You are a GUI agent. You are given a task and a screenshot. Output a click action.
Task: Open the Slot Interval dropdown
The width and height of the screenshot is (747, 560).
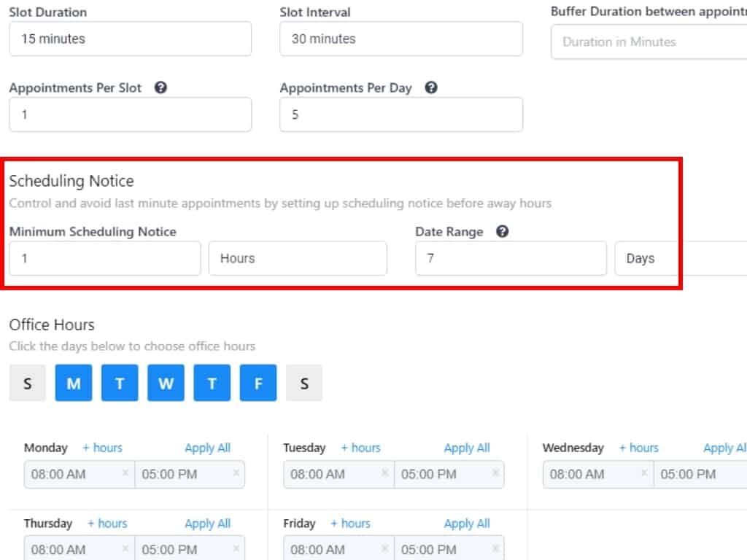tap(400, 39)
